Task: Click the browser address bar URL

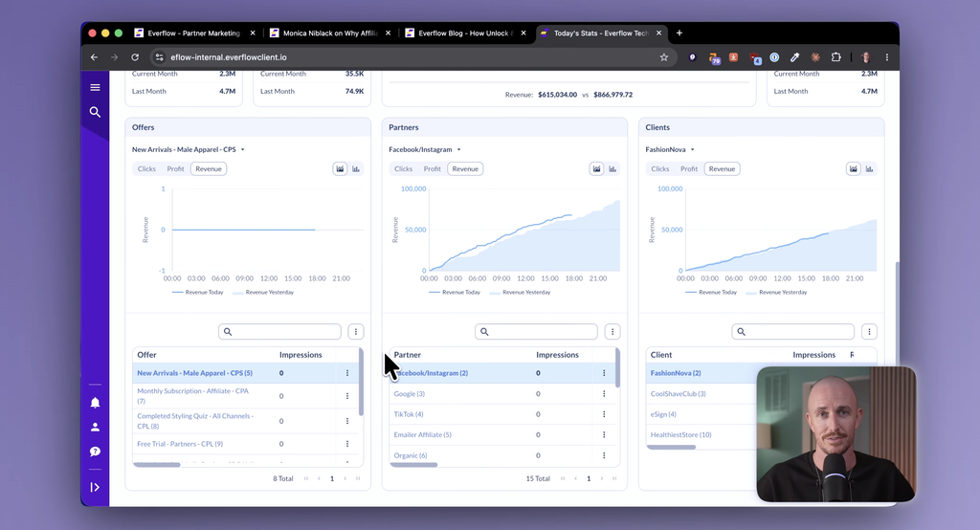Action: pos(229,57)
